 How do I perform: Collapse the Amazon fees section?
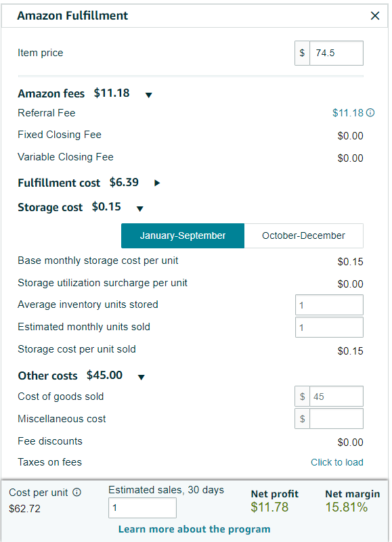point(149,95)
